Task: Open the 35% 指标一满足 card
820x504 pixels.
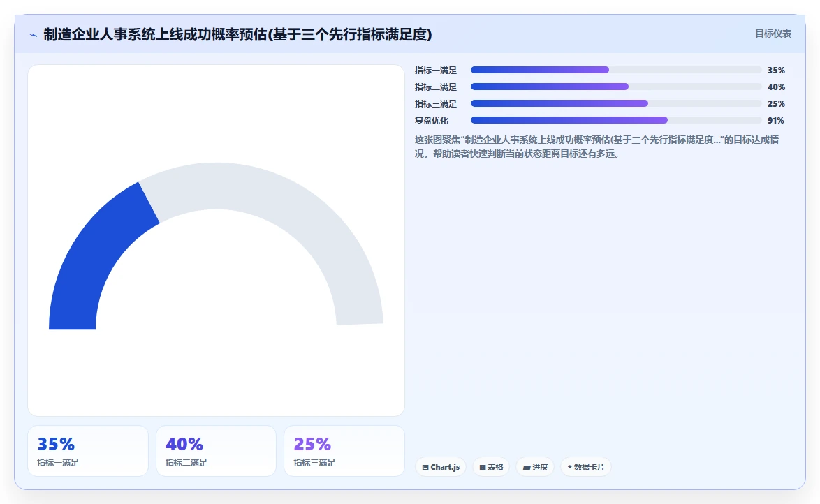Action: (x=88, y=451)
